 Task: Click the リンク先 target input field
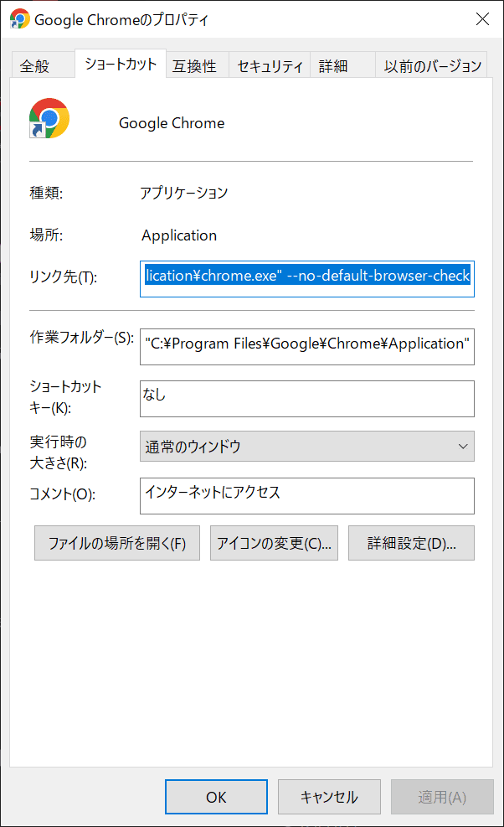306,279
